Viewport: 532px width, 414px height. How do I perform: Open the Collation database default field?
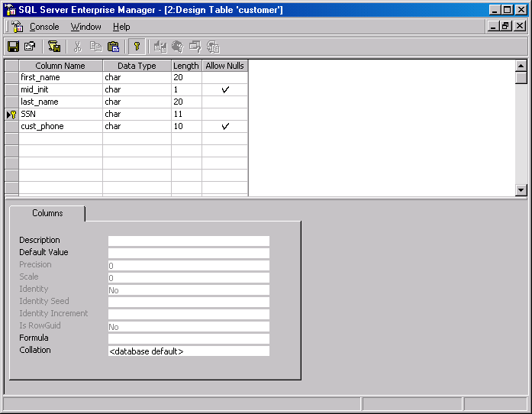[189, 351]
